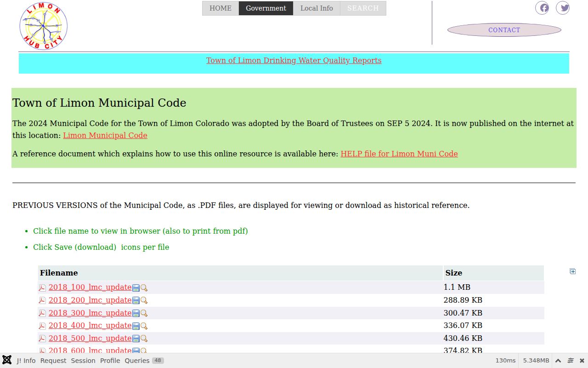Click the Limon Hub City logo
The image size is (588, 368).
(x=44, y=26)
